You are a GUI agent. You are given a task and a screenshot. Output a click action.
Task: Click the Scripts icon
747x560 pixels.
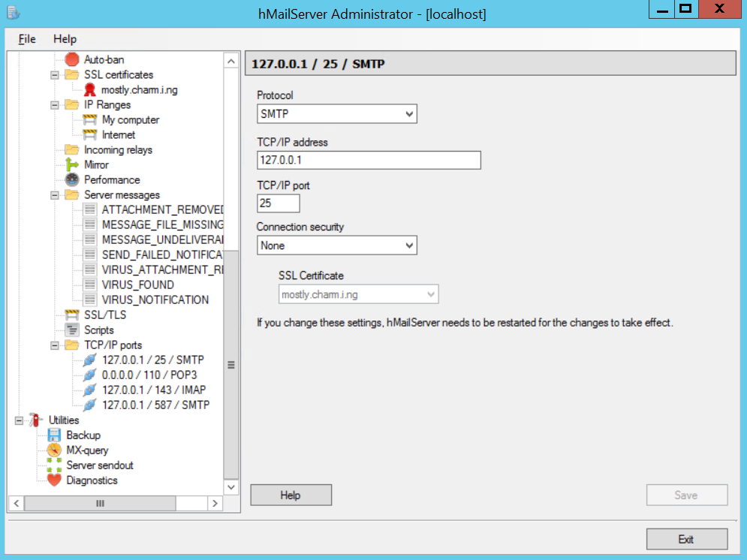(72, 330)
